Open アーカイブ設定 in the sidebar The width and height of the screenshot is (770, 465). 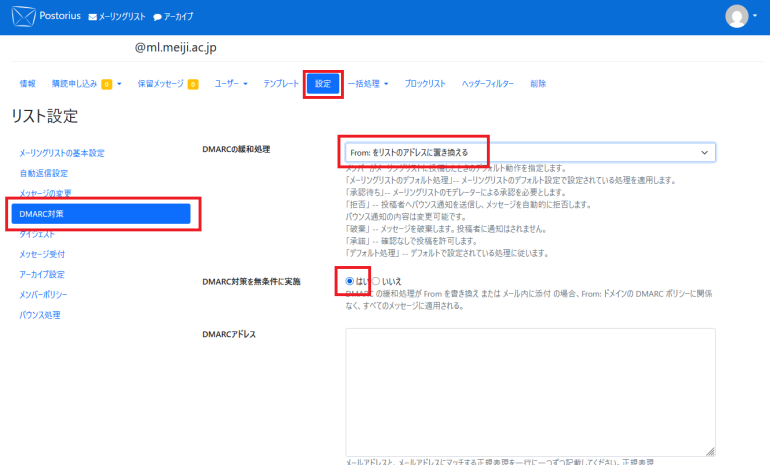[x=42, y=274]
